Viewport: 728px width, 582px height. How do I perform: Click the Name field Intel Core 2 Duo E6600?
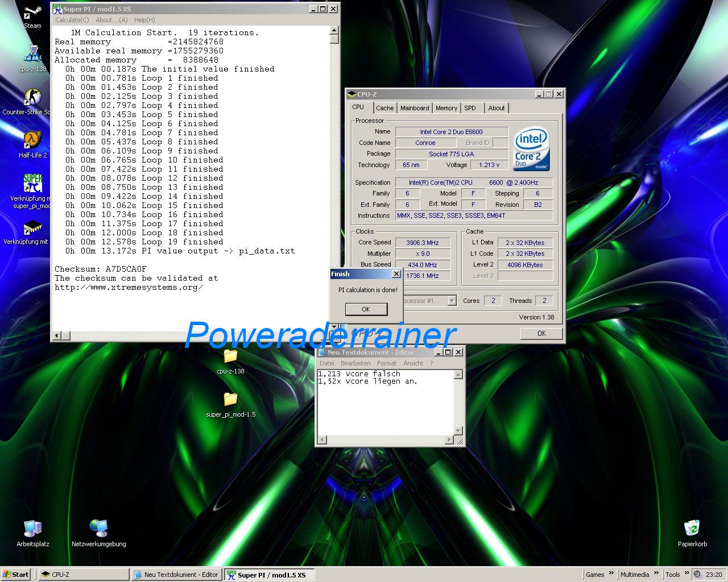pyautogui.click(x=452, y=132)
